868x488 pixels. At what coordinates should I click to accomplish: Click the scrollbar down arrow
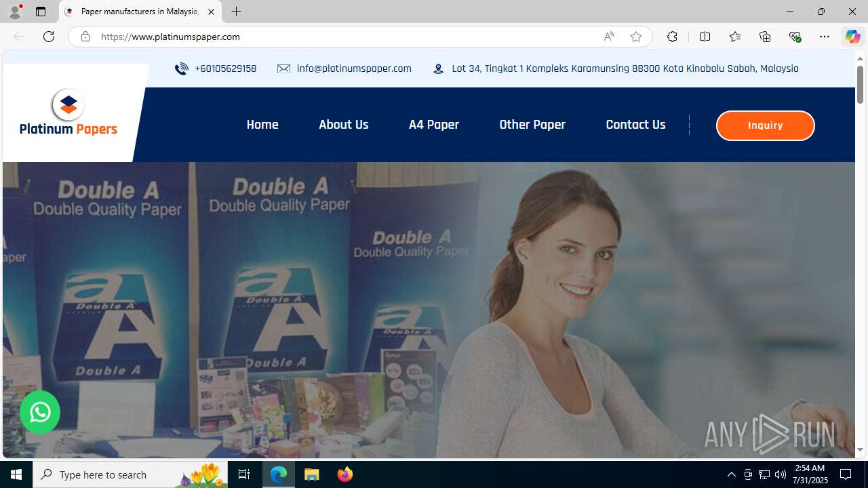[860, 450]
